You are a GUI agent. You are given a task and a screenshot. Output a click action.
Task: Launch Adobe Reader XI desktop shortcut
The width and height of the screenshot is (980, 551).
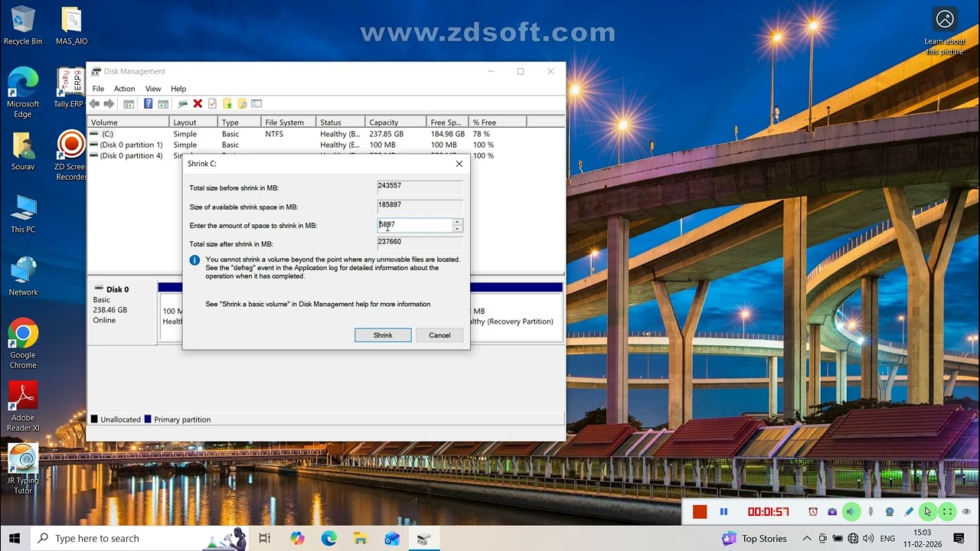pyautogui.click(x=23, y=407)
